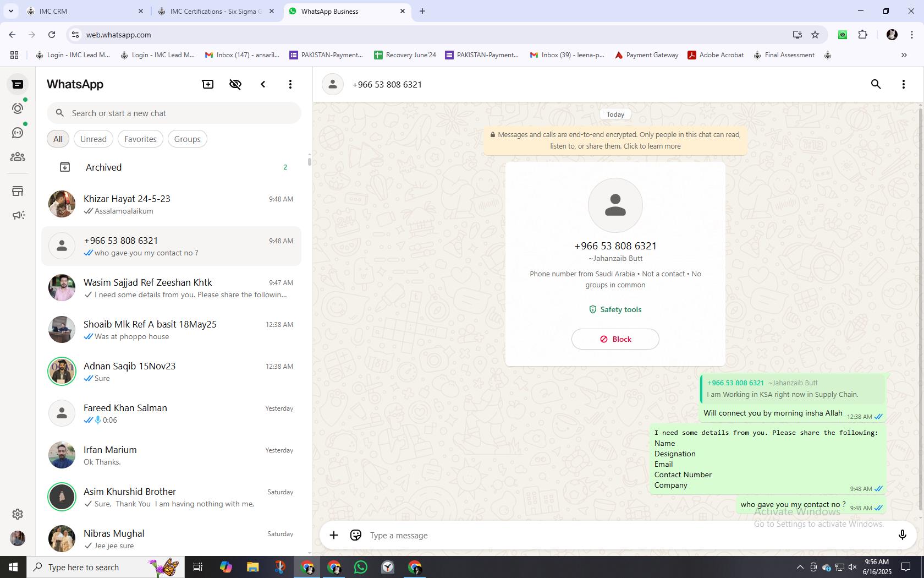The height and width of the screenshot is (578, 924).
Task: Open Chrome menu three dots
Action: pyautogui.click(x=911, y=35)
